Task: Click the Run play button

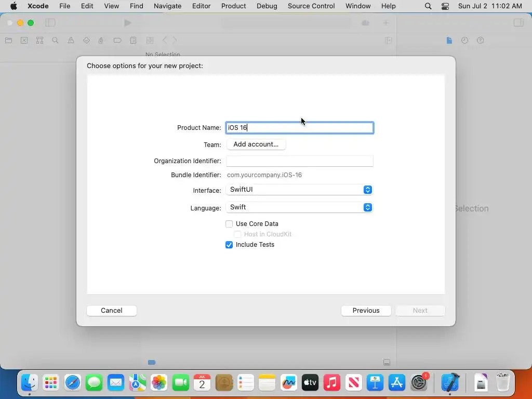Action: (x=128, y=23)
